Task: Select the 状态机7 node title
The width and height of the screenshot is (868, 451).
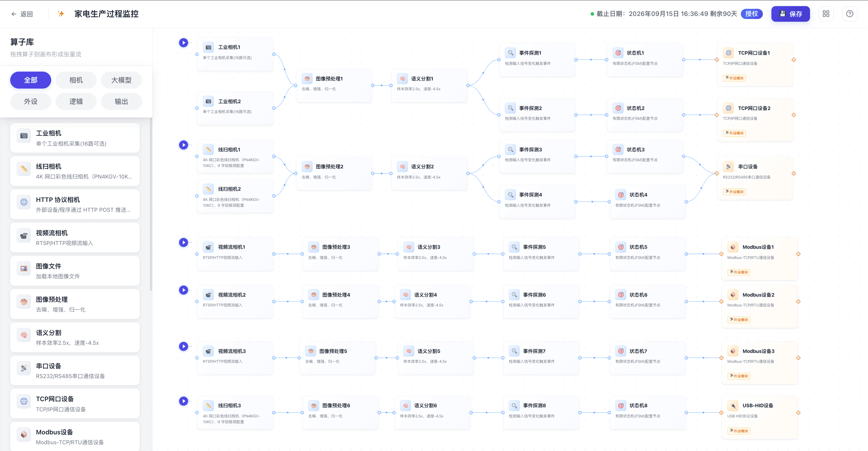Action: pyautogui.click(x=638, y=351)
